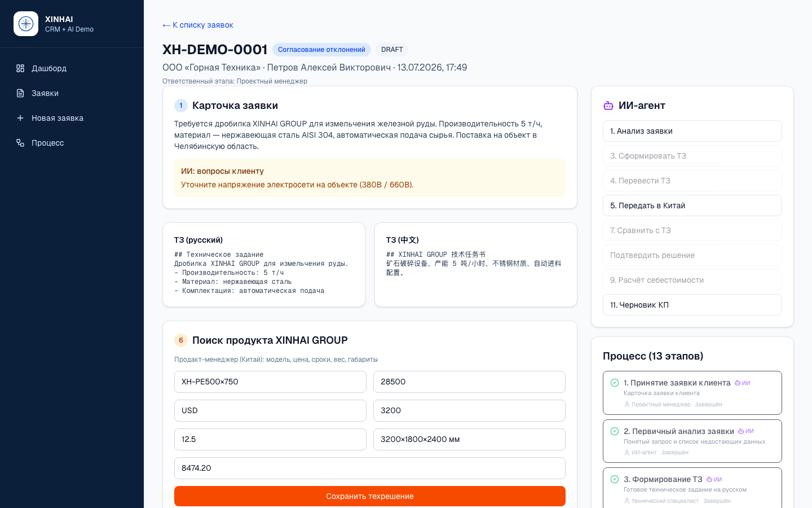Click the ИИ badge beside Принятие заявки клиента
Viewport: 812px width, 508px height.
(x=742, y=383)
